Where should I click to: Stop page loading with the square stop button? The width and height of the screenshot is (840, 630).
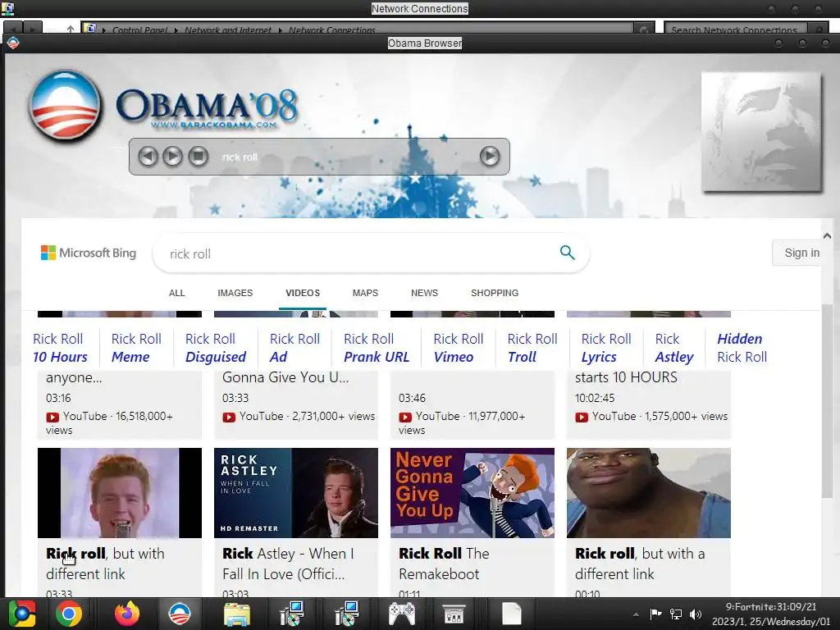[198, 157]
